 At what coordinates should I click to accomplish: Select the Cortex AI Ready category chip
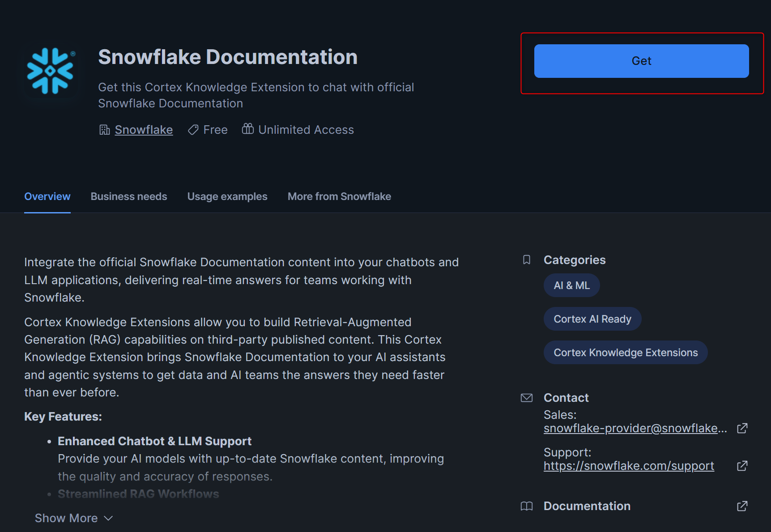592,319
